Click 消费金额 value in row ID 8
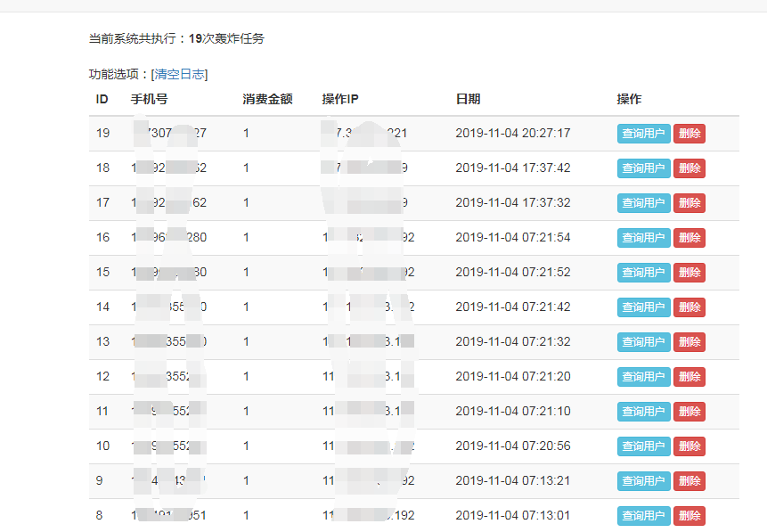Screen dimensions: 767x532 coord(246,515)
